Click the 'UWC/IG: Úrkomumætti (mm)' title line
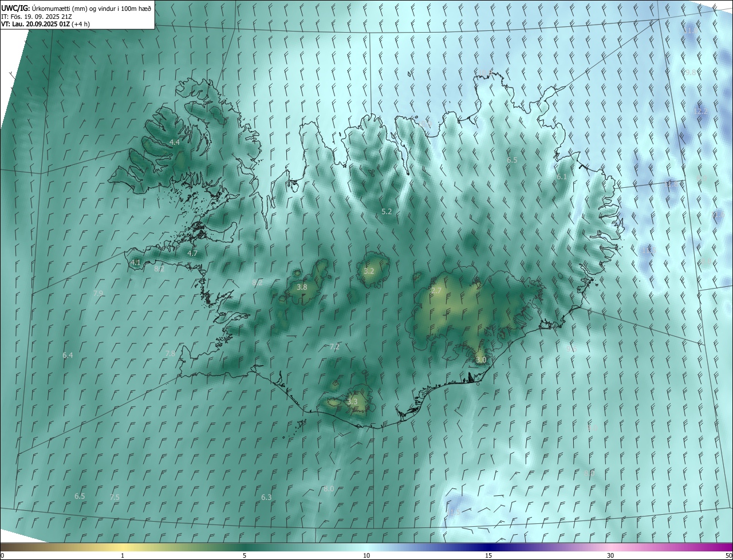This screenshot has width=733, height=560. click(x=76, y=7)
